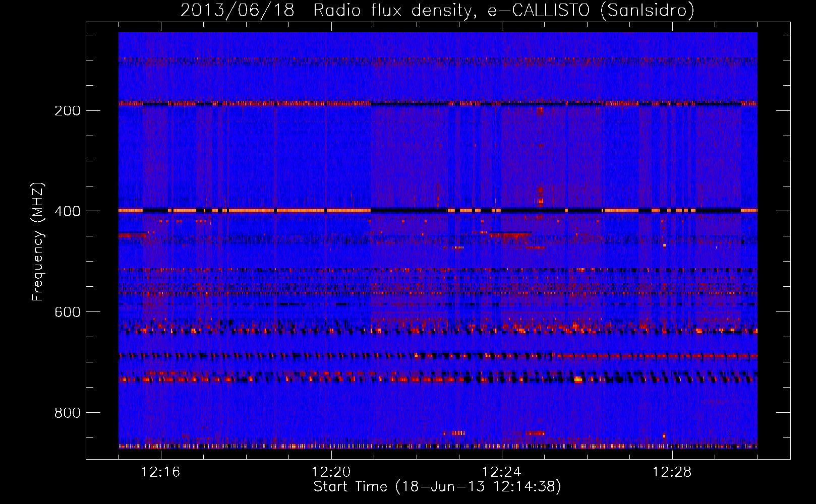
Task: Click the 12:28 time tick label
Action: coord(672,472)
